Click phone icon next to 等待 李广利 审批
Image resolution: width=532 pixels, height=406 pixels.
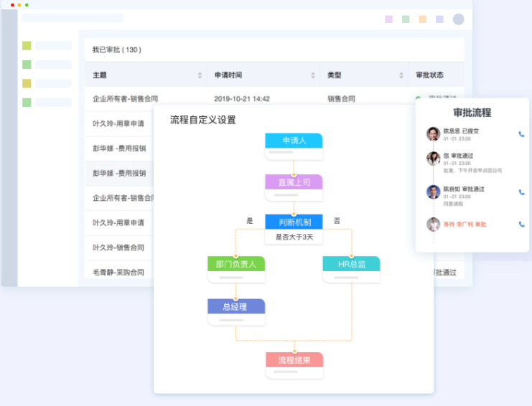(x=521, y=225)
